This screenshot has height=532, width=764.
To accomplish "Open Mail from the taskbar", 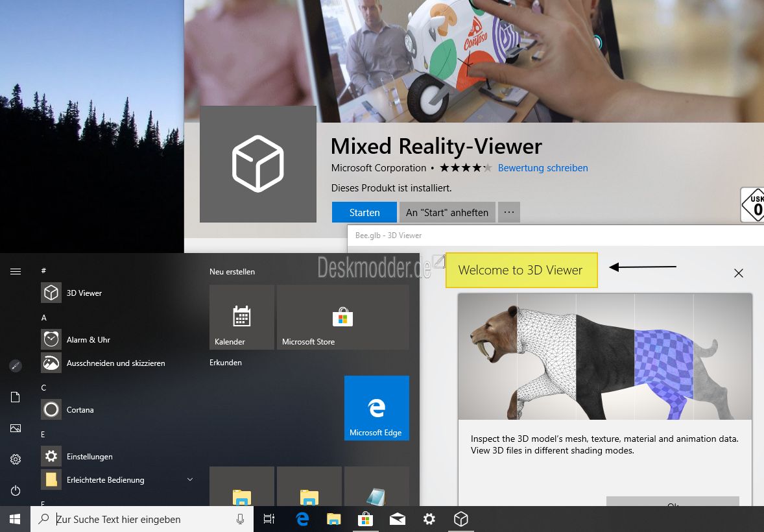I will point(398,519).
